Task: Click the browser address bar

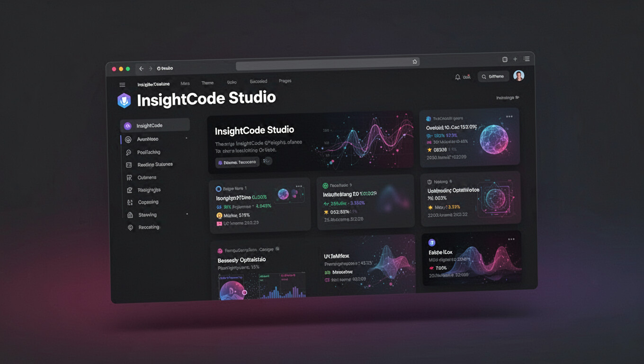Action: point(327,63)
